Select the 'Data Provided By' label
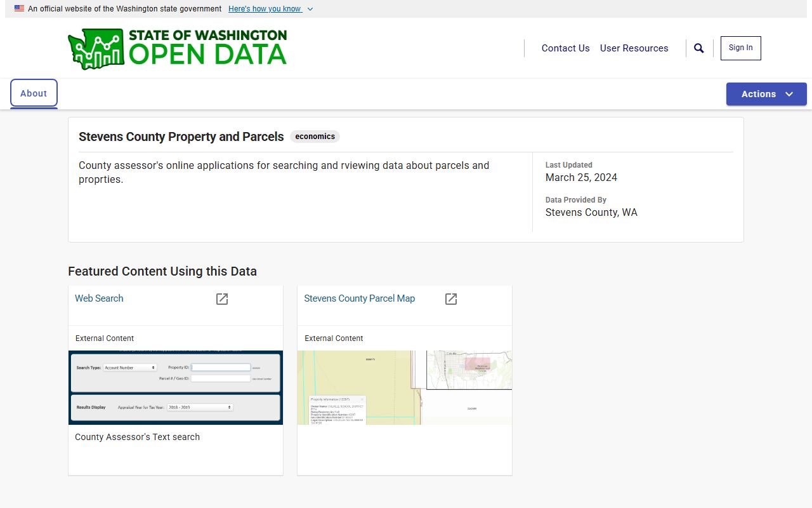 click(576, 200)
